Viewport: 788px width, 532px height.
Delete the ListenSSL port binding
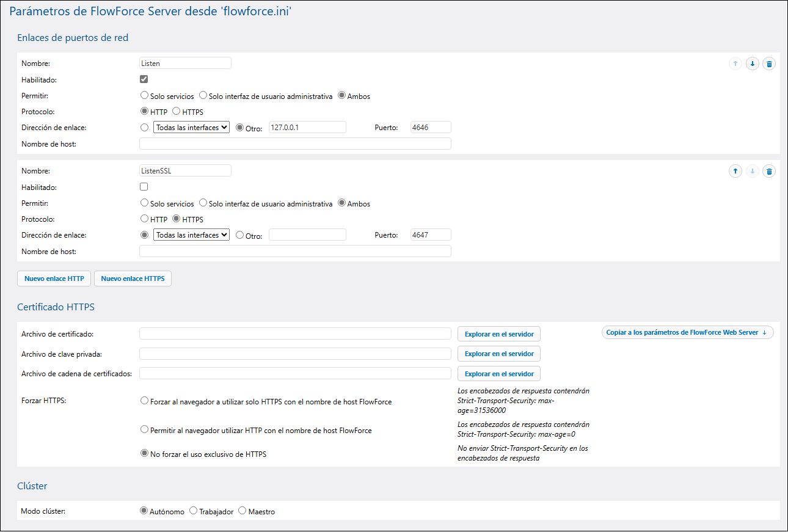[769, 171]
